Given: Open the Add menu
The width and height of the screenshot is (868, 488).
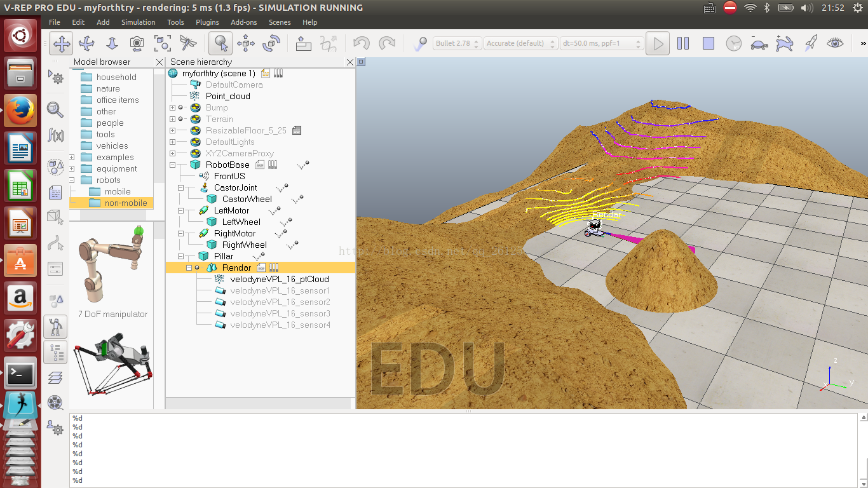Looking at the screenshot, I should click(103, 22).
